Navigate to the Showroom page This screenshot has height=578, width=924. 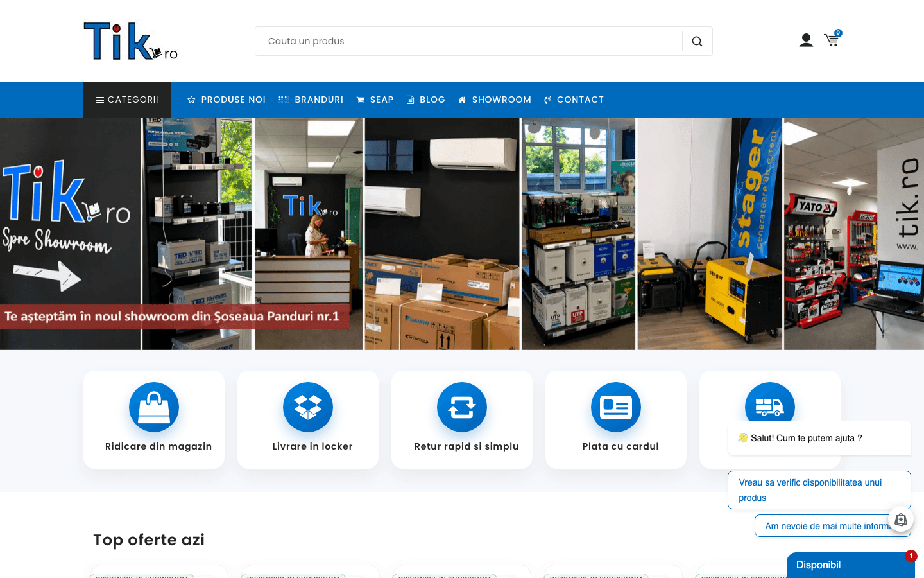coord(495,100)
